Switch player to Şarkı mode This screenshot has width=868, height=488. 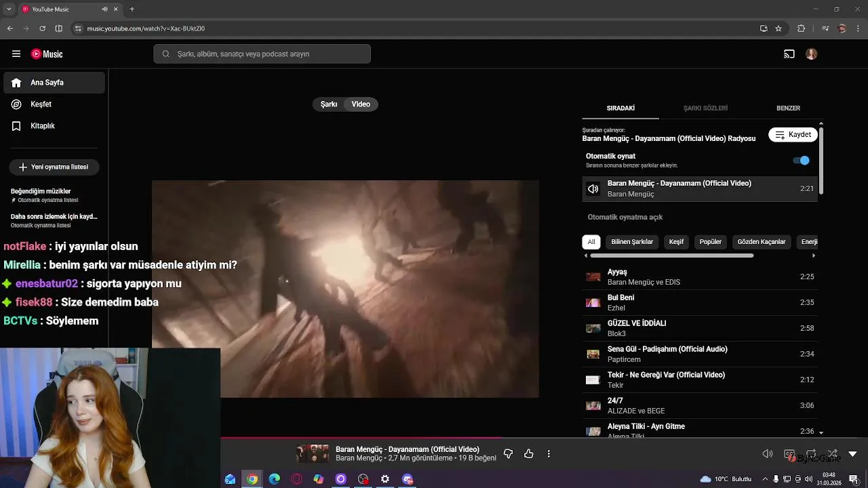[329, 104]
